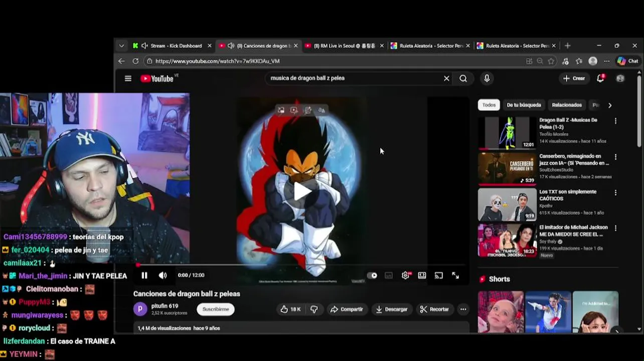Screen dimensions: 644x361
Task: Open Copilot Chat in the browser
Action: (627, 61)
